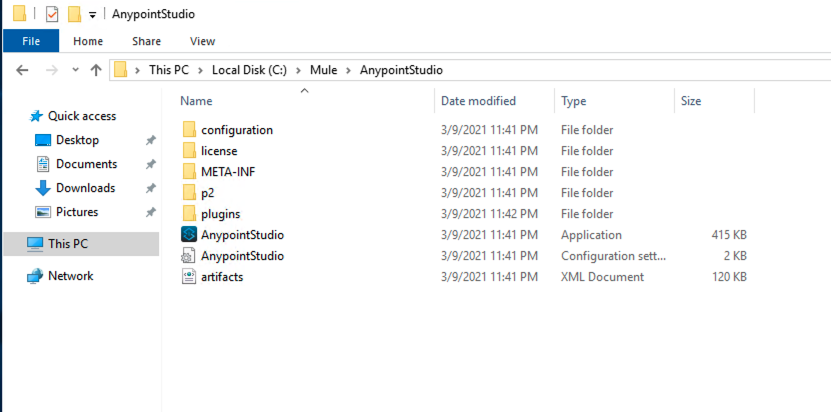Image resolution: width=831 pixels, height=412 pixels.
Task: Click the Up directory arrow
Action: click(x=96, y=70)
